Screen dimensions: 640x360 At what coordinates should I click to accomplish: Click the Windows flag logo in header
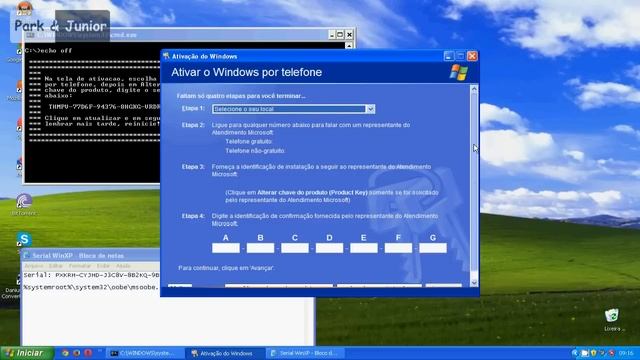pos(459,72)
